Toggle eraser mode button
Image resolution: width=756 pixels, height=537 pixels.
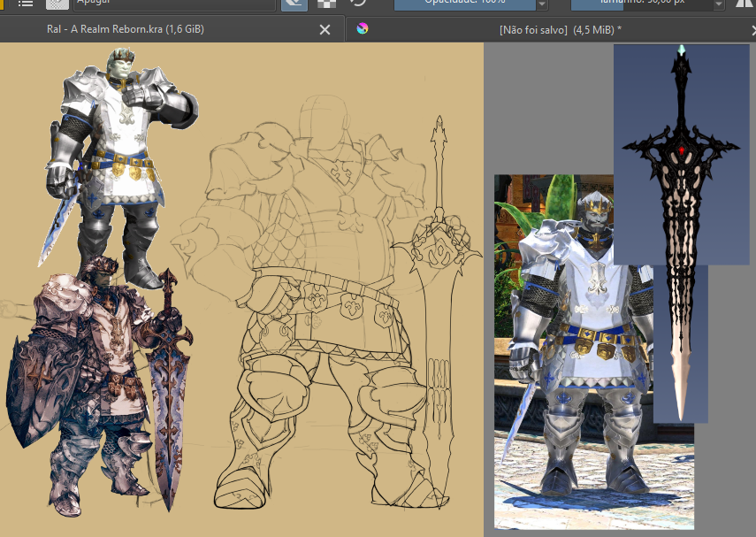(x=294, y=4)
